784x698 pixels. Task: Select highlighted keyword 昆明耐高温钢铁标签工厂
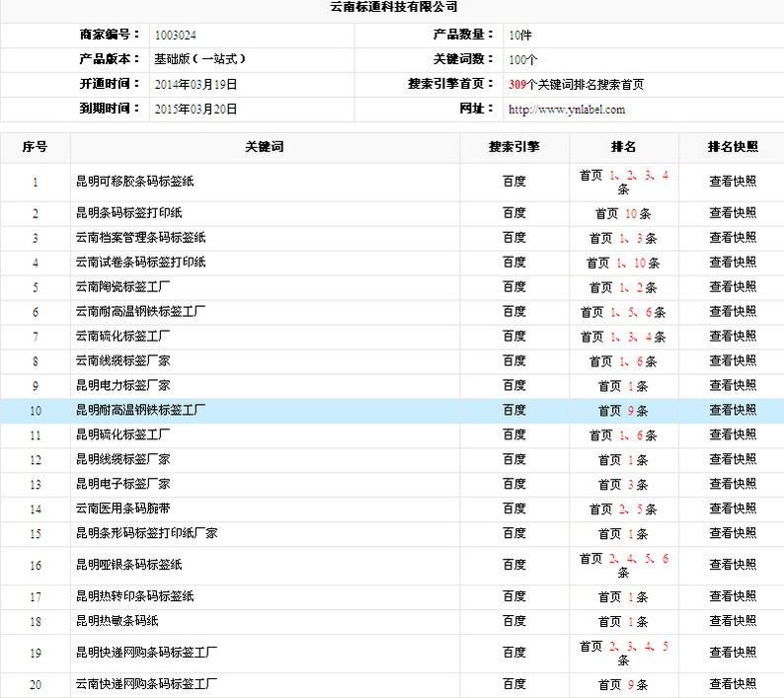pos(140,410)
